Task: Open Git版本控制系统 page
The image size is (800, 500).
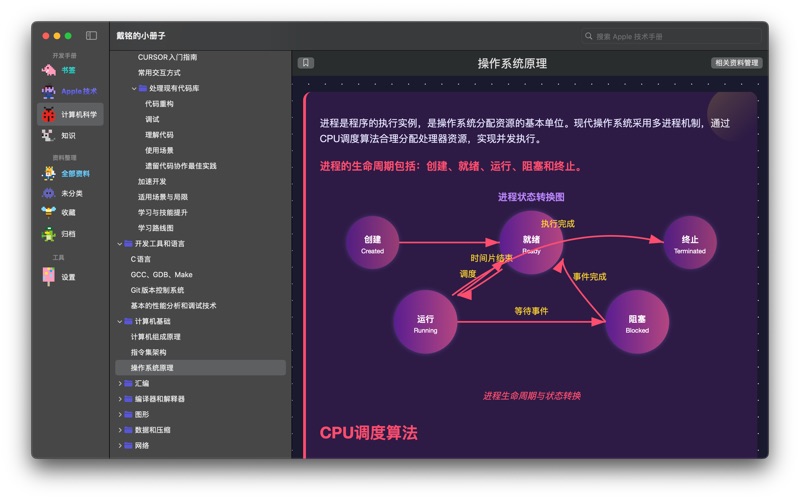Action: tap(157, 290)
